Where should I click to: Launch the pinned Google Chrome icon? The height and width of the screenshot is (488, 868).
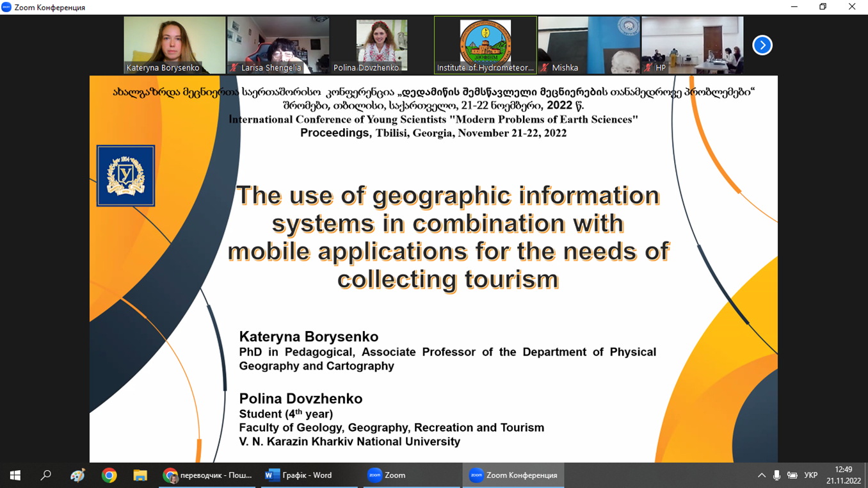click(109, 475)
